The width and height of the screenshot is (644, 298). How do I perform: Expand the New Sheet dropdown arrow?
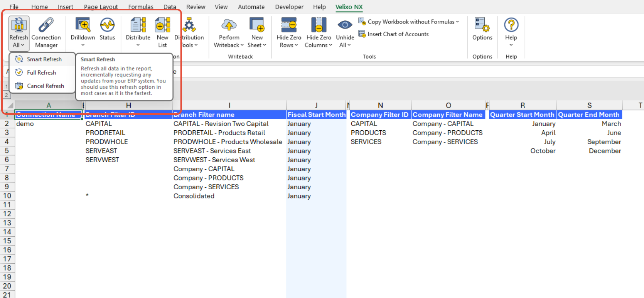tap(264, 45)
